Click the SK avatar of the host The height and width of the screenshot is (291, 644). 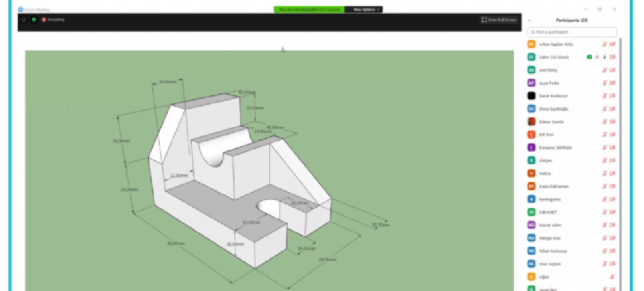click(532, 57)
